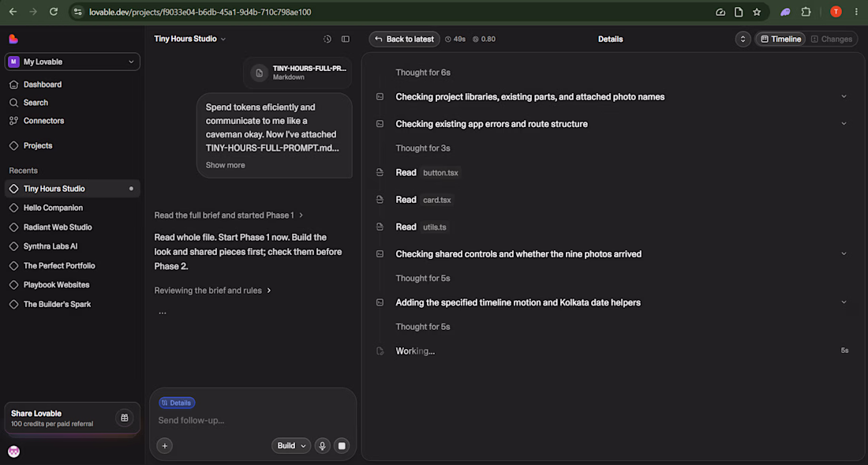The image size is (868, 465).
Task: Open chat history clock icon
Action: click(327, 39)
